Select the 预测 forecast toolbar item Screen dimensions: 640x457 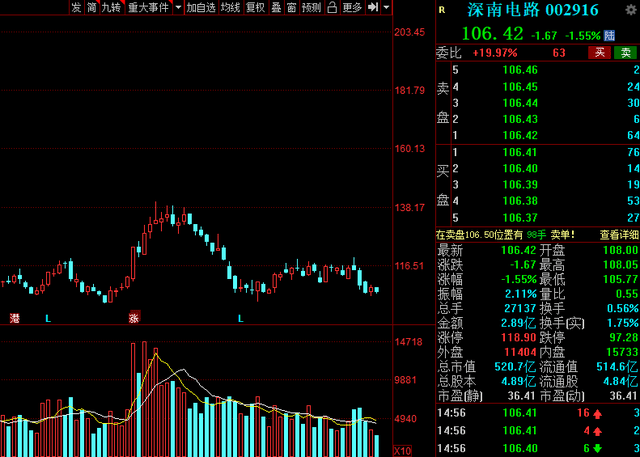tap(311, 8)
